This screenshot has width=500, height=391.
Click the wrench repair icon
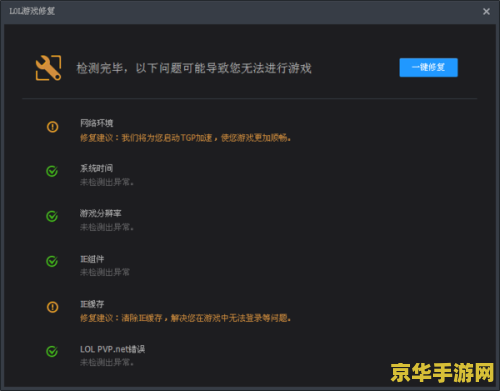pos(49,68)
